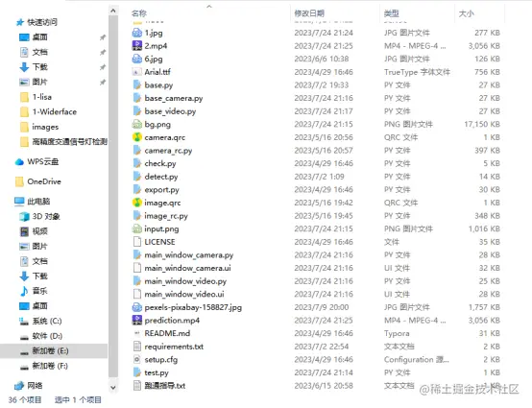532x408 pixels.
Task: Click the 选中 1 个项目 status text
Action: click(x=78, y=400)
